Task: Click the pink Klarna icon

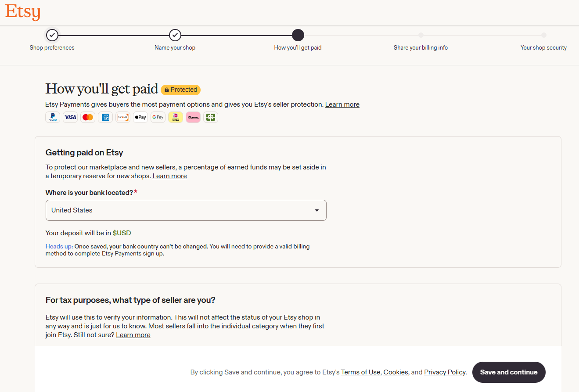Action: pyautogui.click(x=193, y=117)
